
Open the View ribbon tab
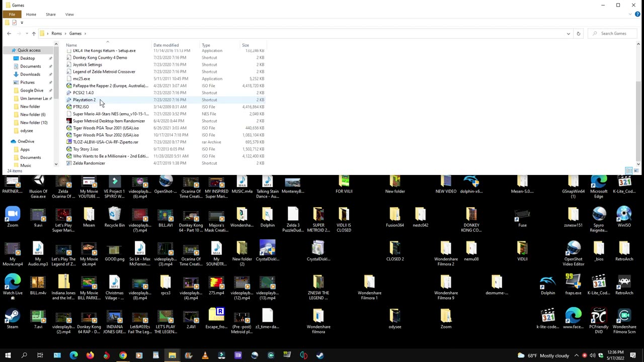(69, 14)
